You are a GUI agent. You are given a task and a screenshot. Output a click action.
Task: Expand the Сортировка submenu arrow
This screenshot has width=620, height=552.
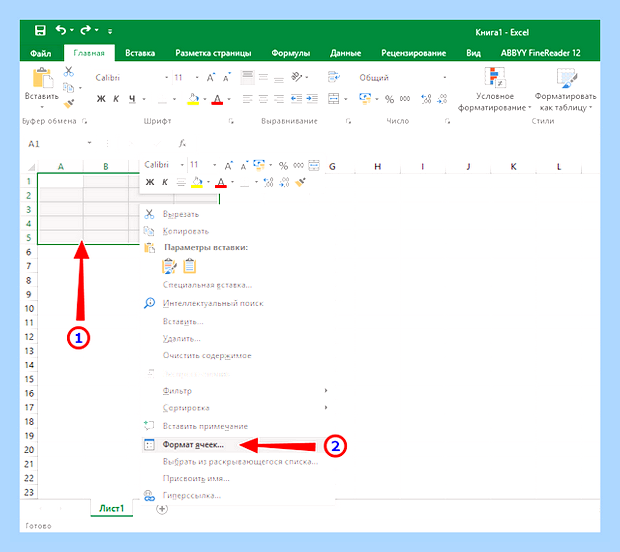[326, 408]
